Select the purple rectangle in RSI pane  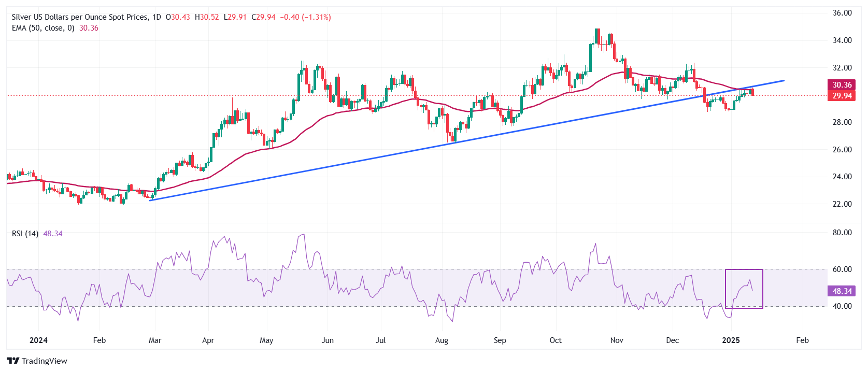point(744,270)
